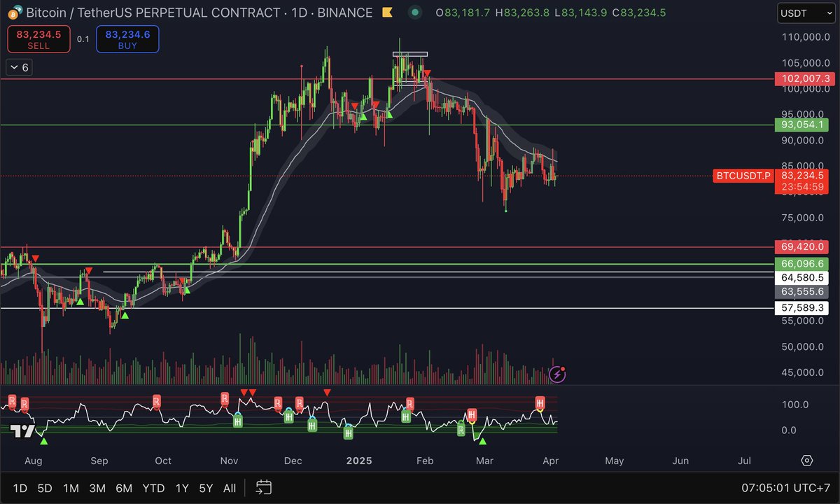Click the red 83,234.5 SELL button
The height and width of the screenshot is (504, 840).
(38, 39)
